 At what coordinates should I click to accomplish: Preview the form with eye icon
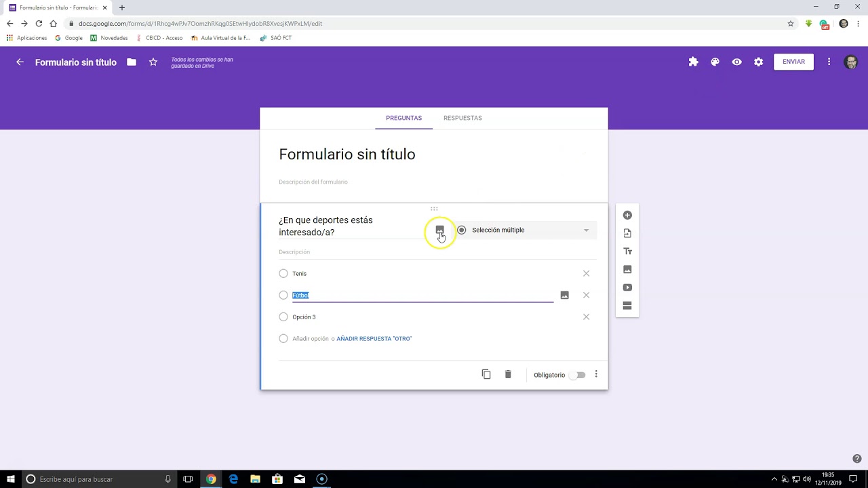coord(736,62)
